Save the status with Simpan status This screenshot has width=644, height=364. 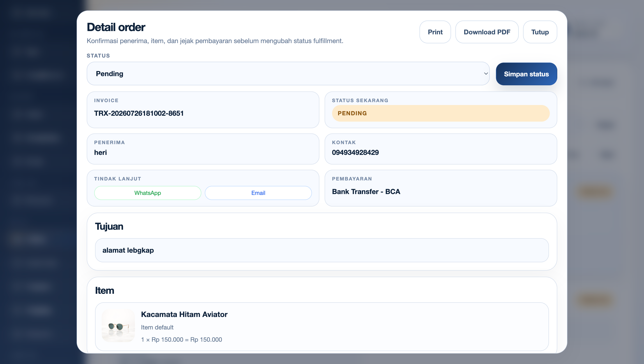coord(526,74)
